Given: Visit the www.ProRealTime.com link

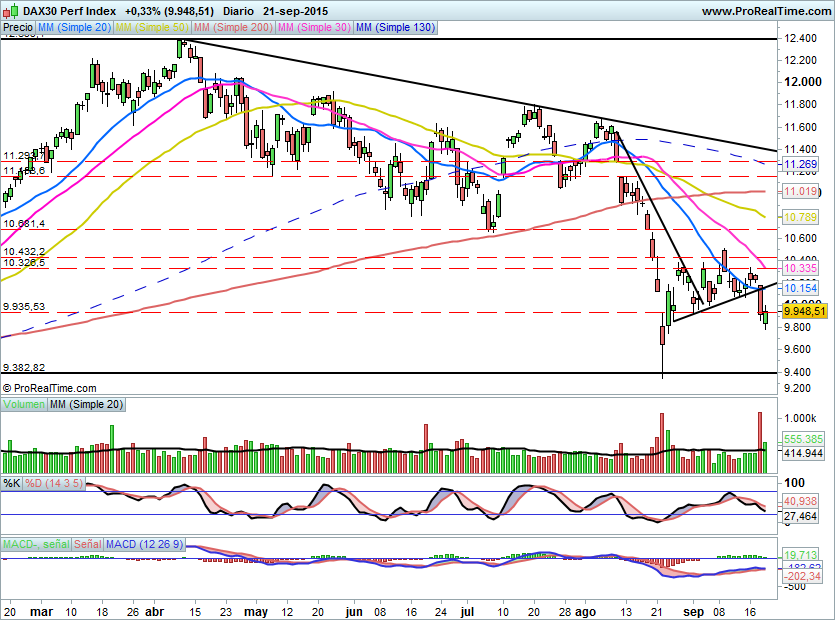Looking at the screenshot, I should (766, 11).
